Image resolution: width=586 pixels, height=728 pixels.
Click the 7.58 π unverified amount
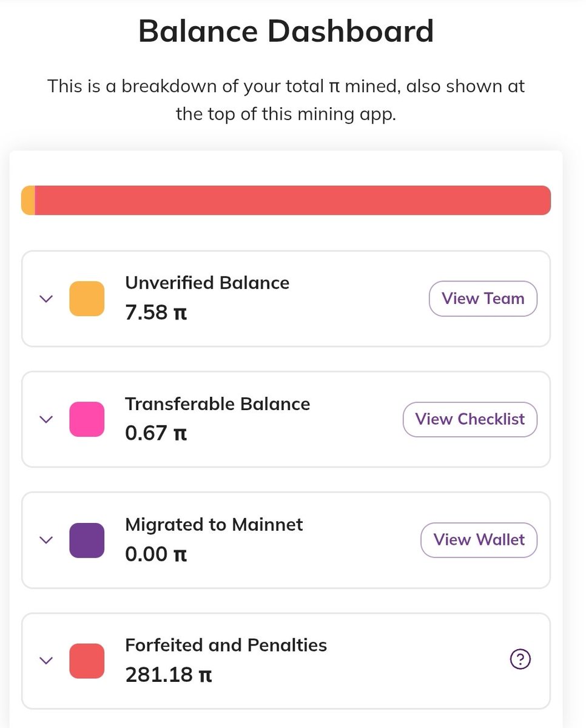point(156,314)
